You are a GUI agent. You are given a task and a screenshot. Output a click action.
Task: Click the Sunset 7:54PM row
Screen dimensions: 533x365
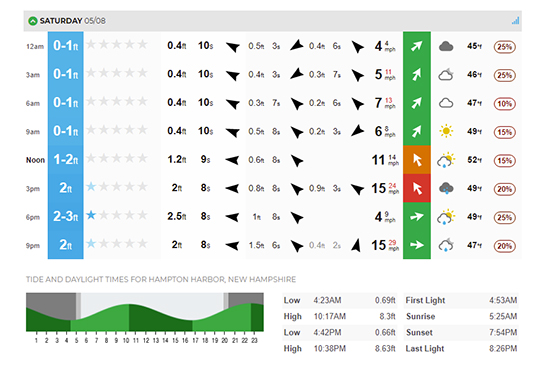[x=461, y=332]
